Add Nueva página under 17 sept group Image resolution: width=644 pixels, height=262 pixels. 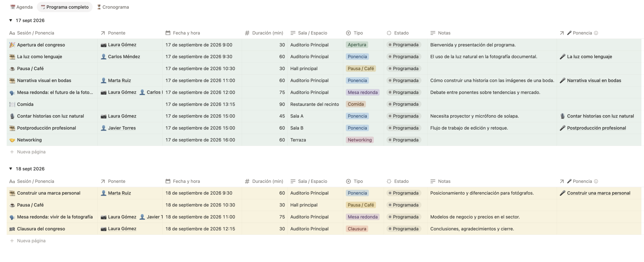coord(28,152)
